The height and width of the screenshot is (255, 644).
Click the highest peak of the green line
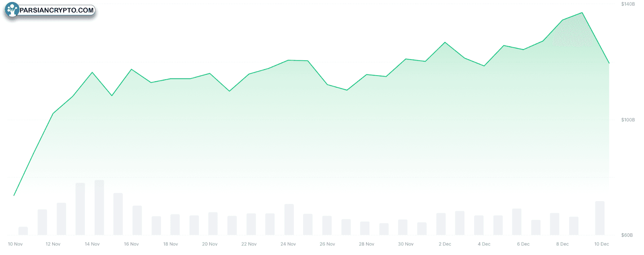point(582,13)
